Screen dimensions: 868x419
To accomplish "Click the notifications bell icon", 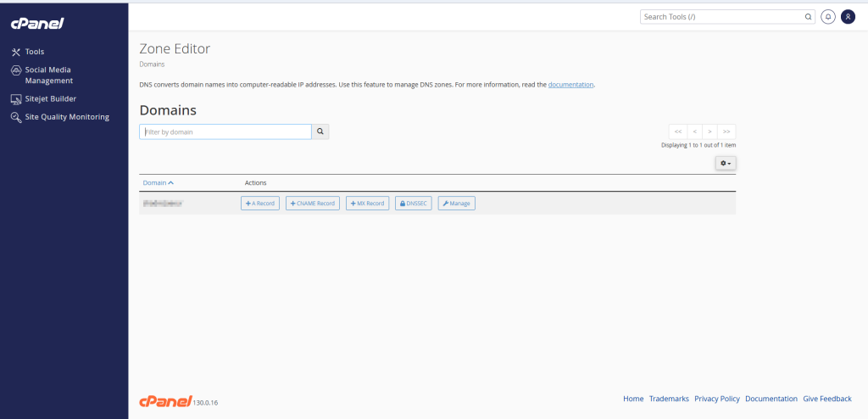I will coord(828,16).
